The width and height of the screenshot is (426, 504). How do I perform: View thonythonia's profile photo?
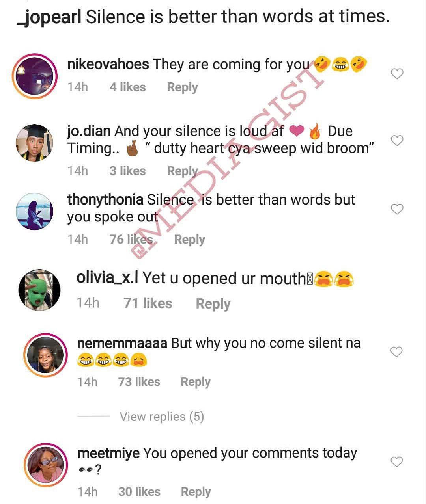[34, 211]
